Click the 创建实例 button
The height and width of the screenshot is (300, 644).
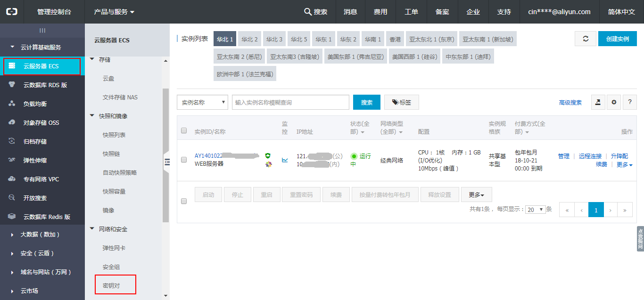[x=618, y=39]
